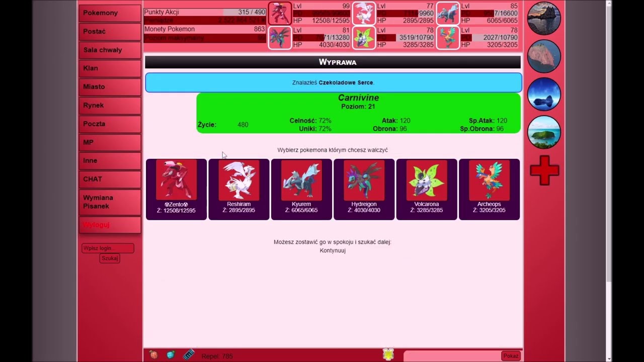Select the Kyurem team icon in the header

448,13
